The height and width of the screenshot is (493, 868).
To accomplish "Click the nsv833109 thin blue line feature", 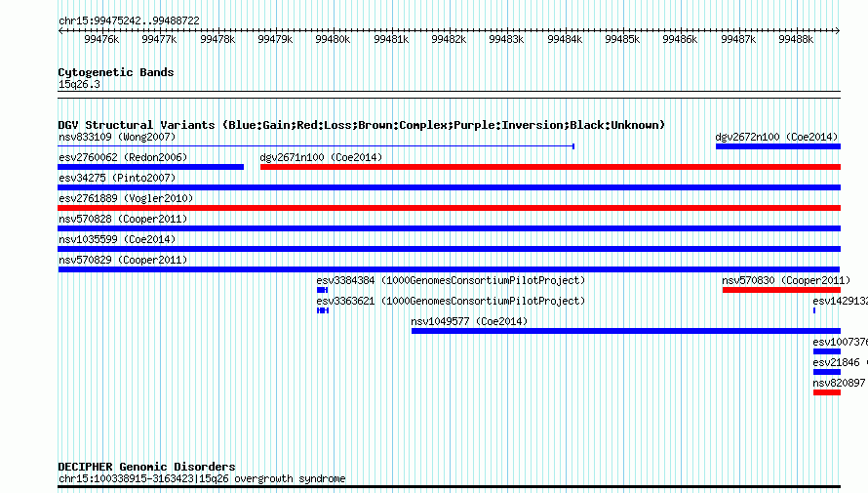I will [x=316, y=146].
